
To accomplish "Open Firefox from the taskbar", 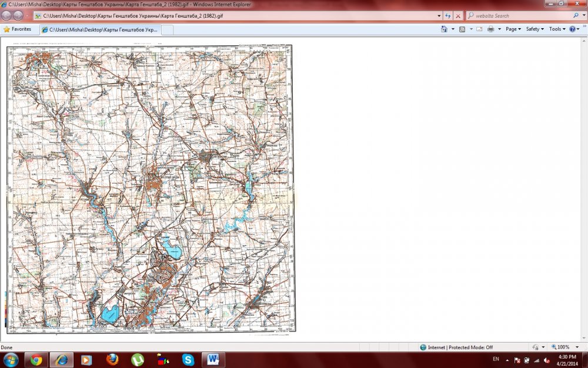I will (x=113, y=359).
